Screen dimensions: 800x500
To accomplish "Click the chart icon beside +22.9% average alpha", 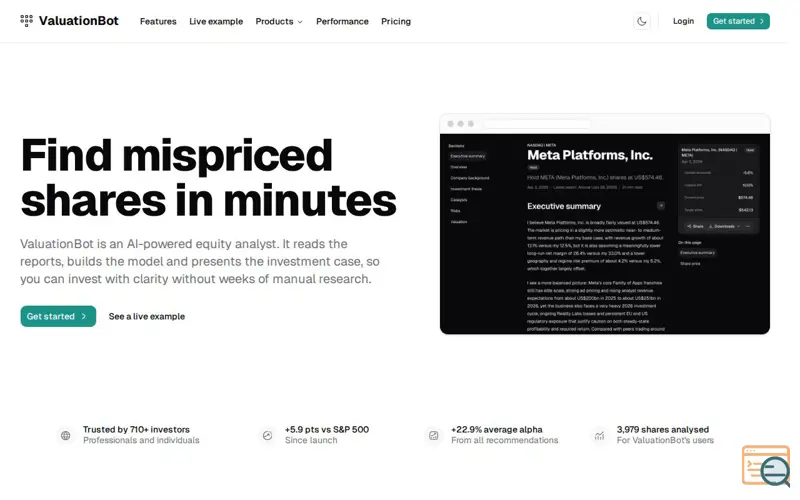I will tap(434, 435).
